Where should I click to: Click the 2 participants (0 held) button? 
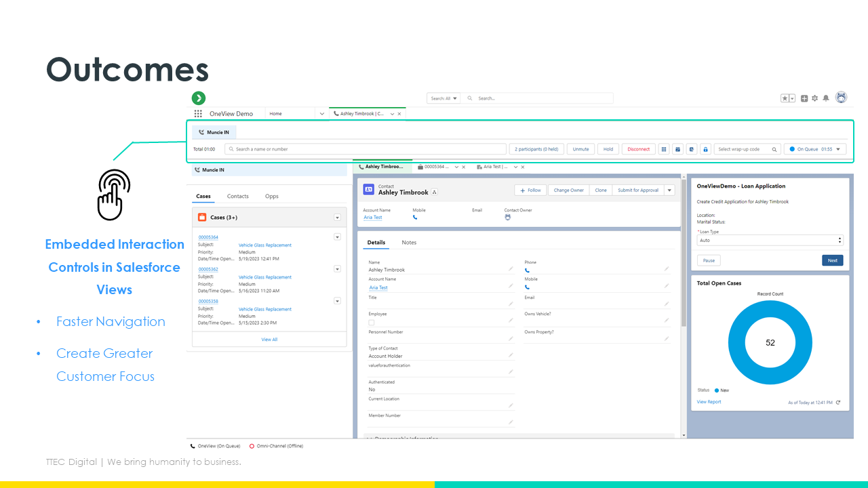[536, 149]
